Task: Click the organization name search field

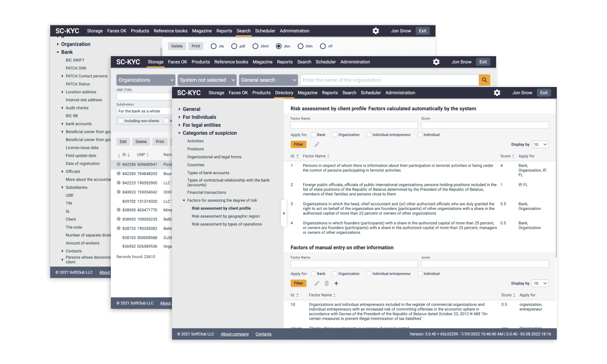Action: (x=389, y=80)
